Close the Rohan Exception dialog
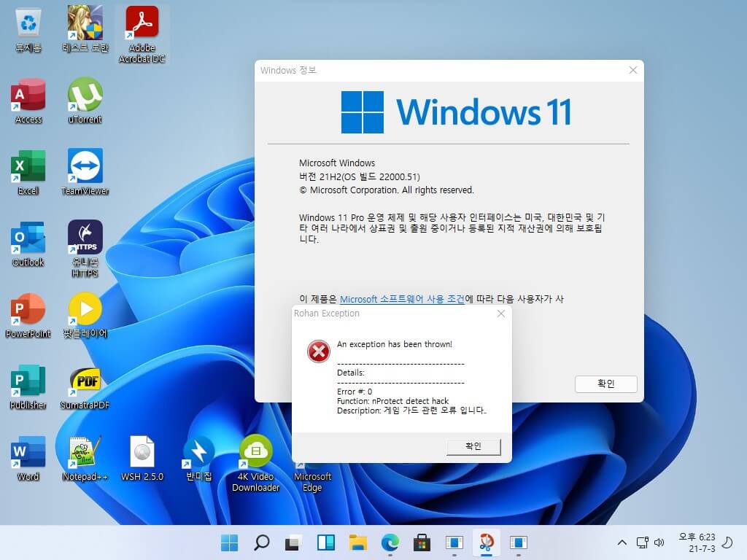Screen dimensions: 747x560 [x=500, y=314]
